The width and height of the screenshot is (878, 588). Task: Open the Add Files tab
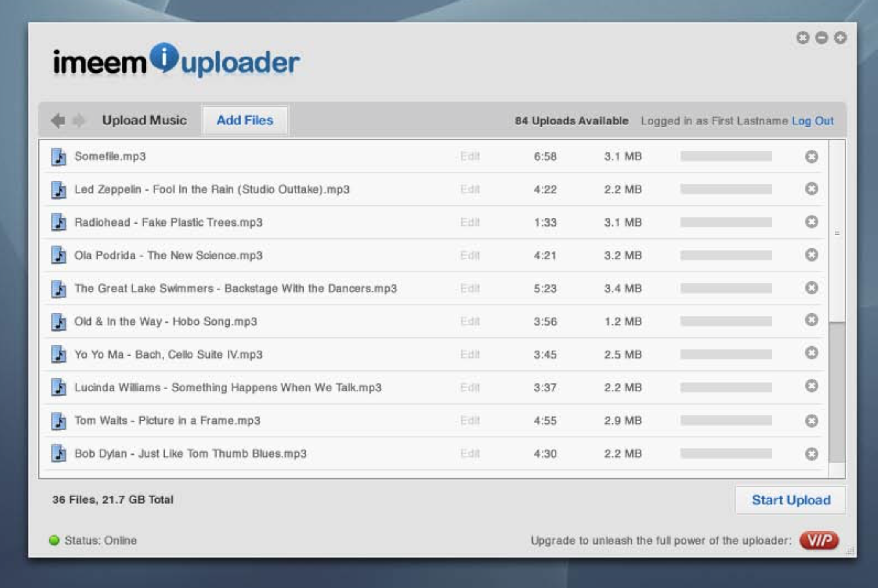coord(245,120)
